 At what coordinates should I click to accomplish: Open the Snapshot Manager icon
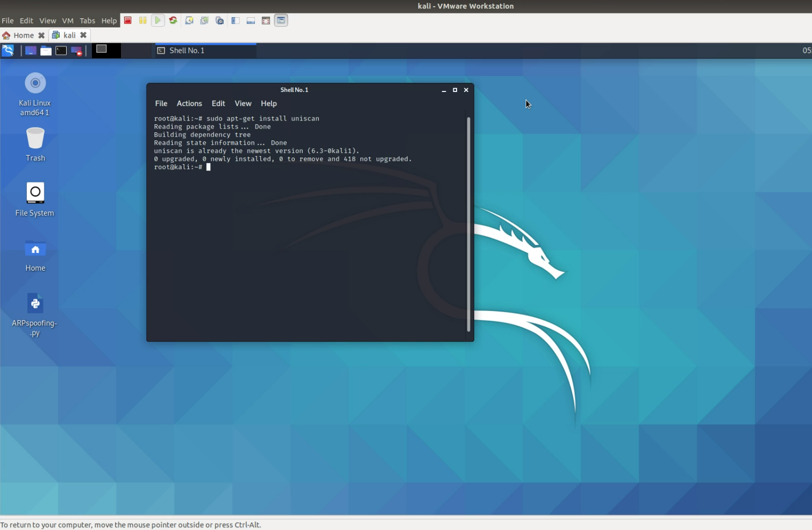coord(219,20)
